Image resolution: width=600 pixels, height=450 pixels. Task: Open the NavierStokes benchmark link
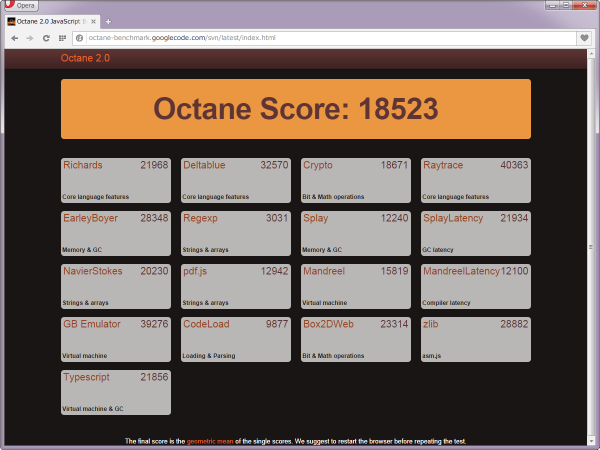click(x=93, y=271)
